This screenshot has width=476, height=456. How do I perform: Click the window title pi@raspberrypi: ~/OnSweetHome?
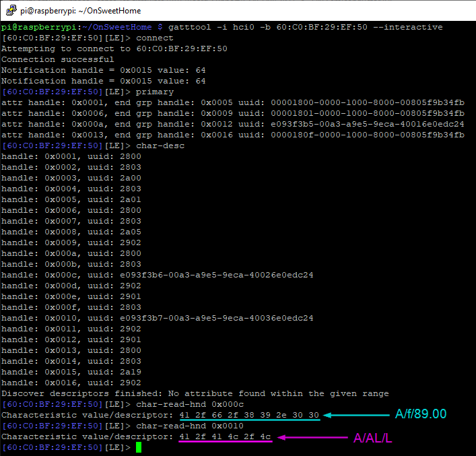tap(80, 11)
